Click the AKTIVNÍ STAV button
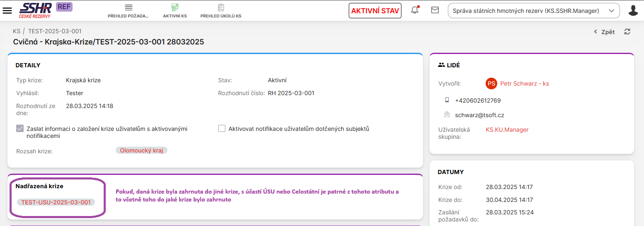Viewport: 644px width, 226px height. tap(375, 11)
